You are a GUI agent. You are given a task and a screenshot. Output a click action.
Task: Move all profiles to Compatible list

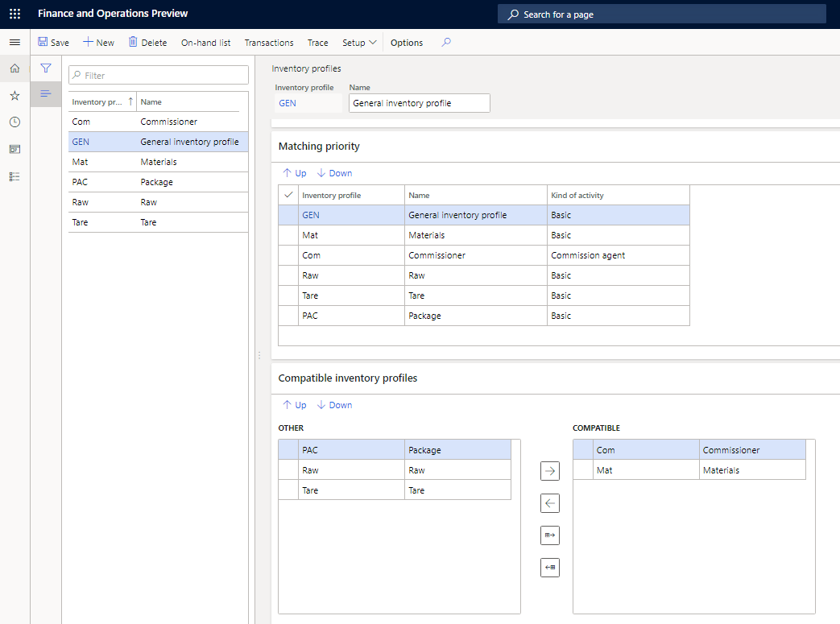click(x=550, y=535)
